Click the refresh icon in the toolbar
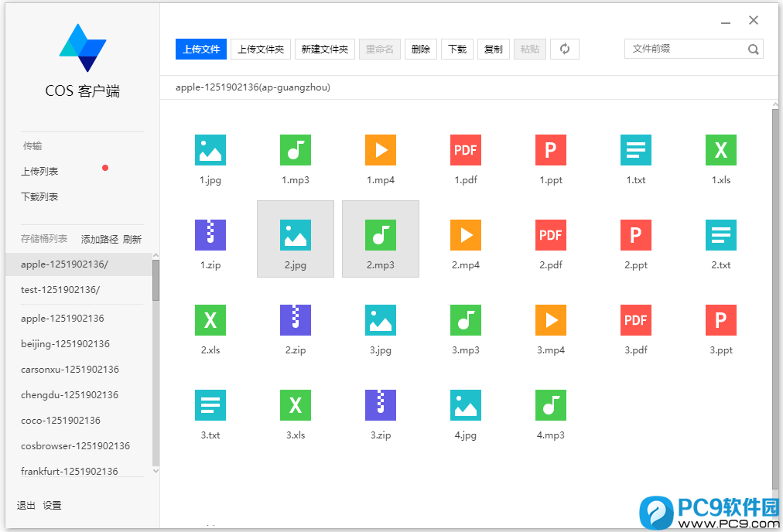This screenshot has width=783, height=532. coord(565,49)
